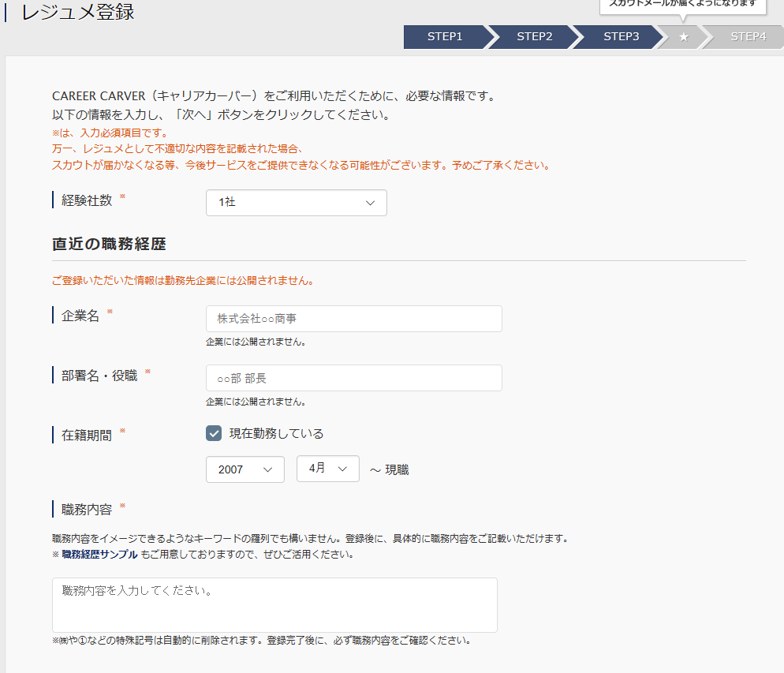Open the 職務経歴サンプル link

[99, 554]
